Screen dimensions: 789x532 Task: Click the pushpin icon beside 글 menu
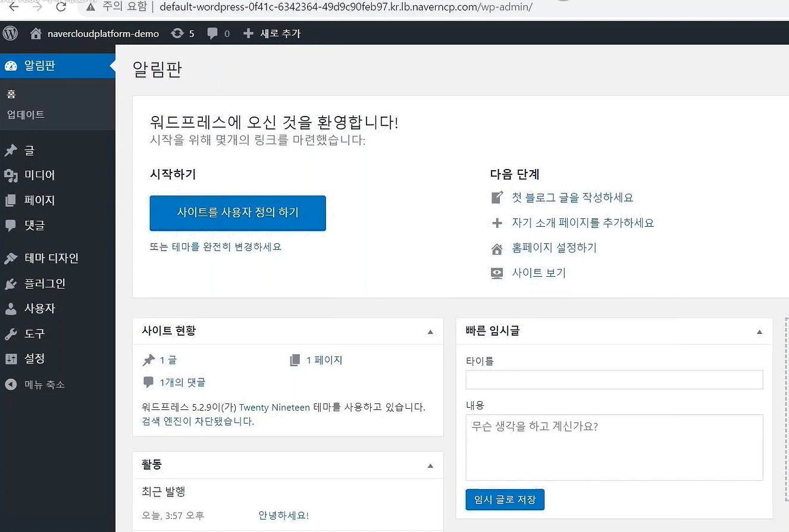click(11, 151)
